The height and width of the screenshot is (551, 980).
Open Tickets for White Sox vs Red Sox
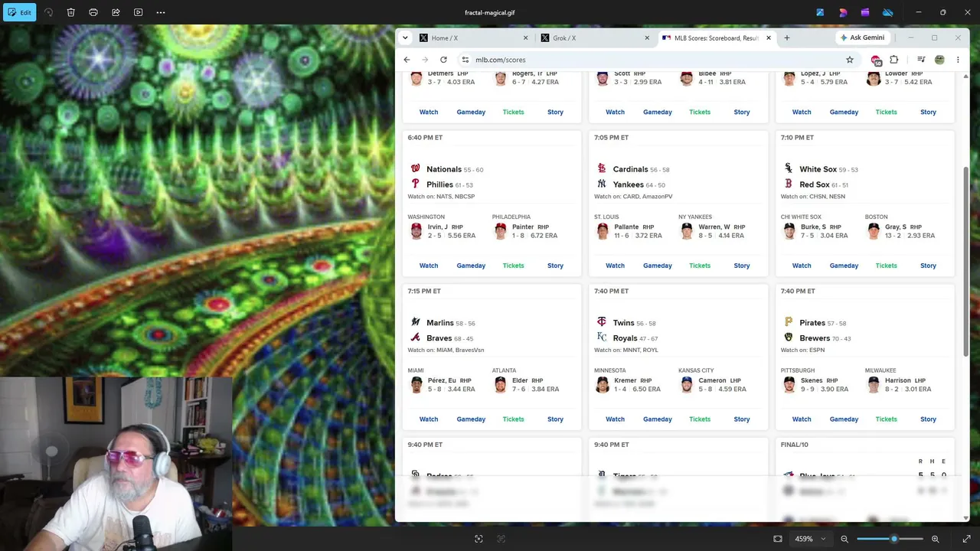tap(886, 266)
